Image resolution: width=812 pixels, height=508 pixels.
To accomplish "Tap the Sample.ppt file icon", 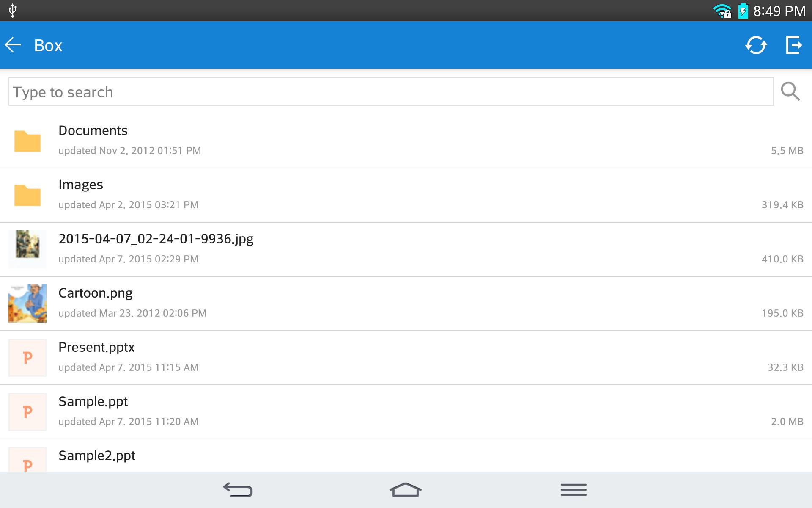I will (27, 412).
